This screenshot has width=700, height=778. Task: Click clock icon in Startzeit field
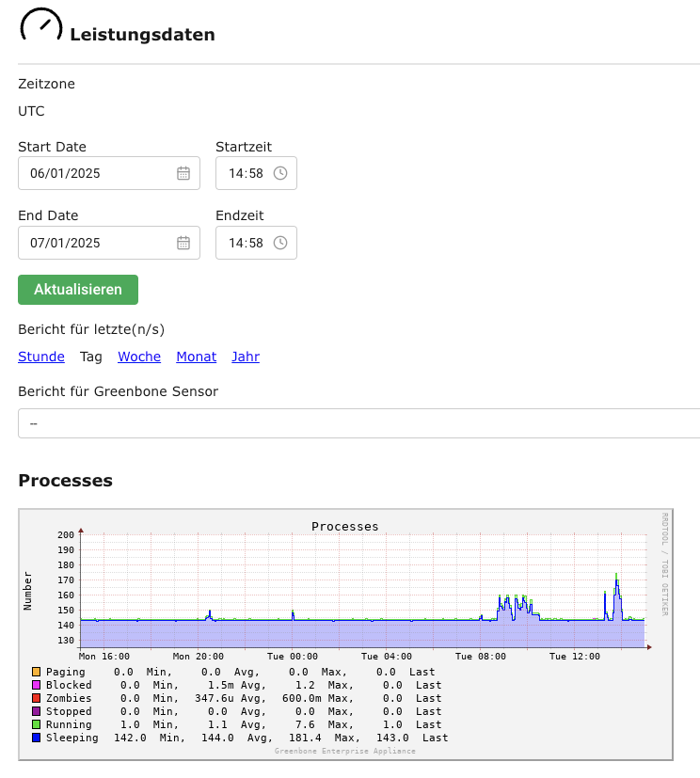click(x=280, y=173)
